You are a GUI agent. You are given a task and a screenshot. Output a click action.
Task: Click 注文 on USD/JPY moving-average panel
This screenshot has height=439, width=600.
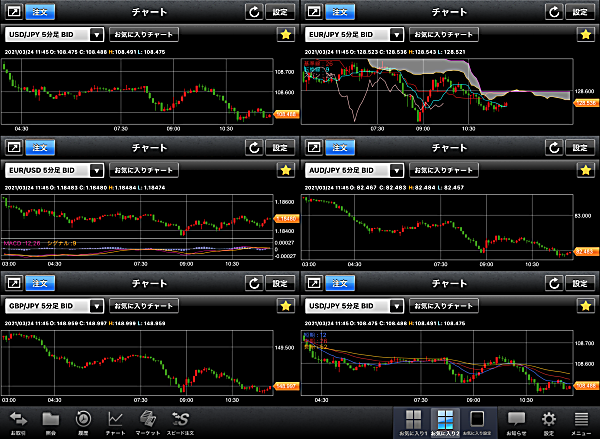coord(340,283)
